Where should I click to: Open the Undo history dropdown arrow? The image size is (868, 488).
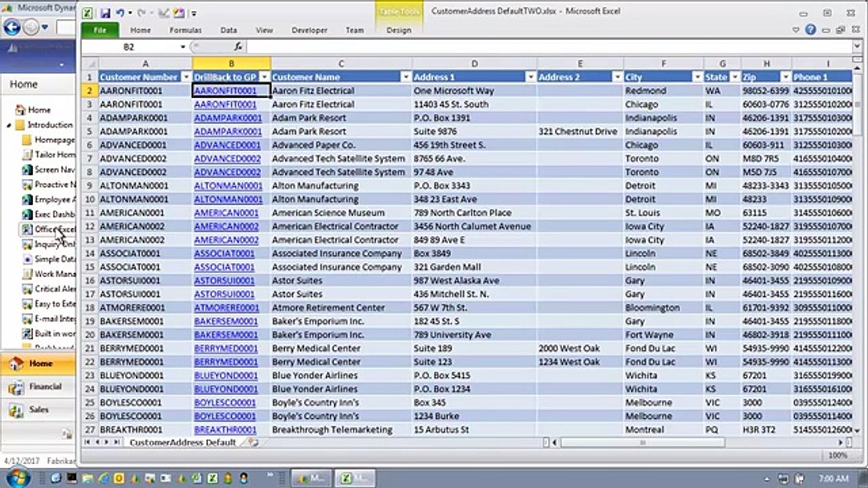[129, 14]
